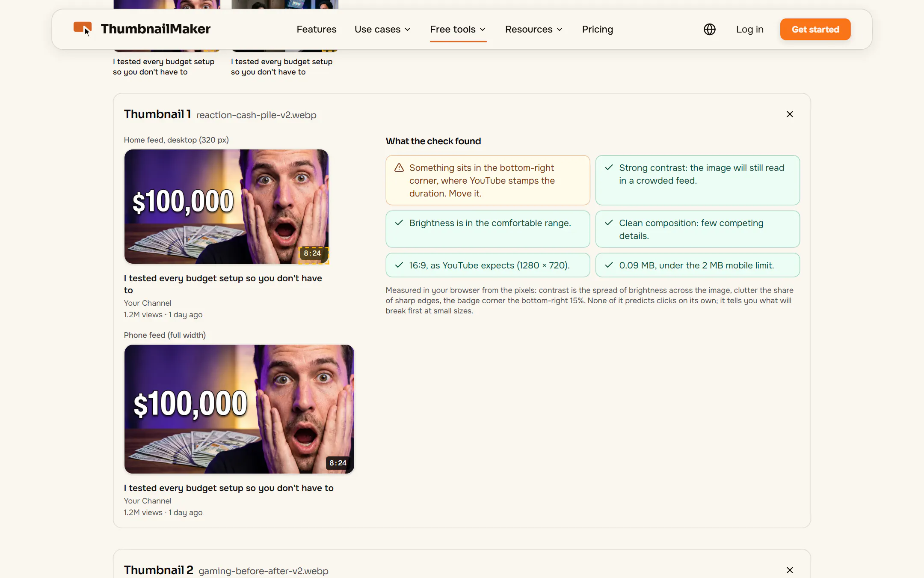Click the reaction-cash-pile-v2.webp filename
Screen dimensions: 924x578
256,115
